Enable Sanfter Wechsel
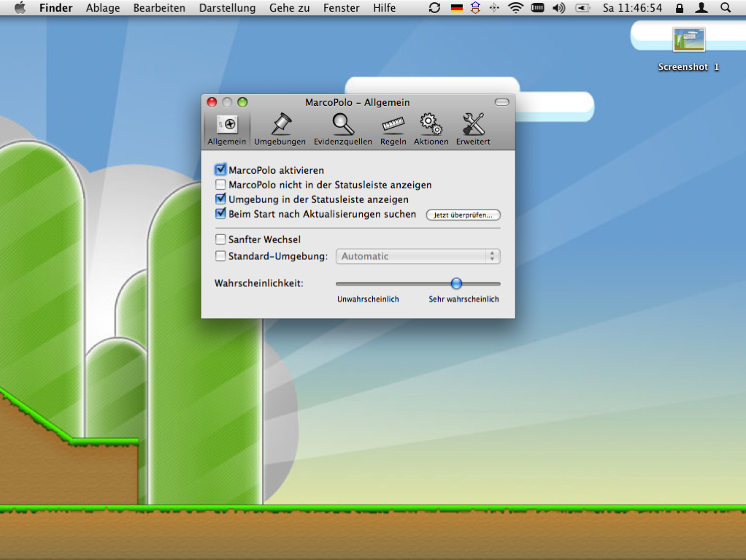 click(220, 239)
